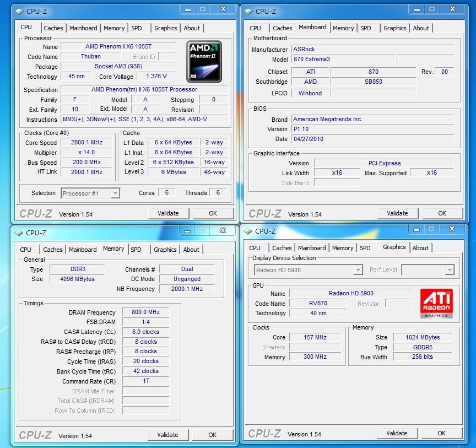476x448 pixels.
Task: Click CPU-Z app icon in Memory window title bar
Action: [19, 233]
